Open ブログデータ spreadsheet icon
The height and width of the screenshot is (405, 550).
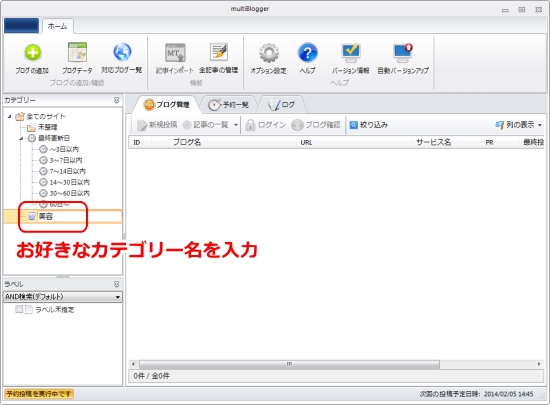tap(77, 53)
